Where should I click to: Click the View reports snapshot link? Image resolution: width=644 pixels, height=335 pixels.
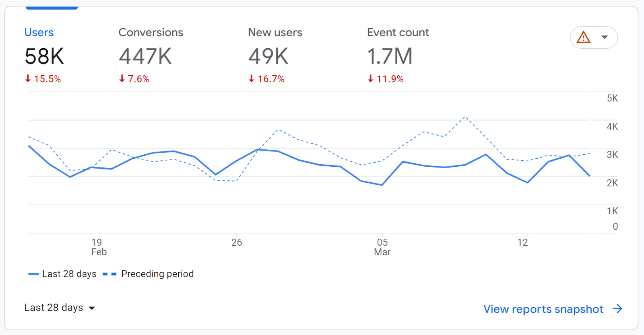tap(543, 309)
